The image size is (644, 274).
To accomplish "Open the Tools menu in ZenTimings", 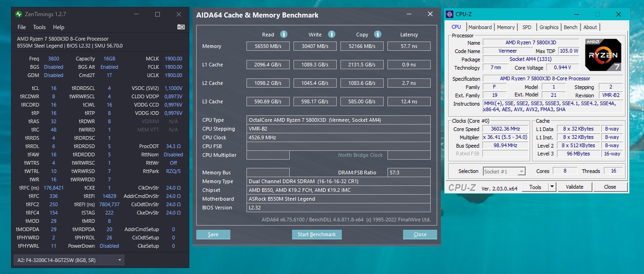I will point(39,27).
